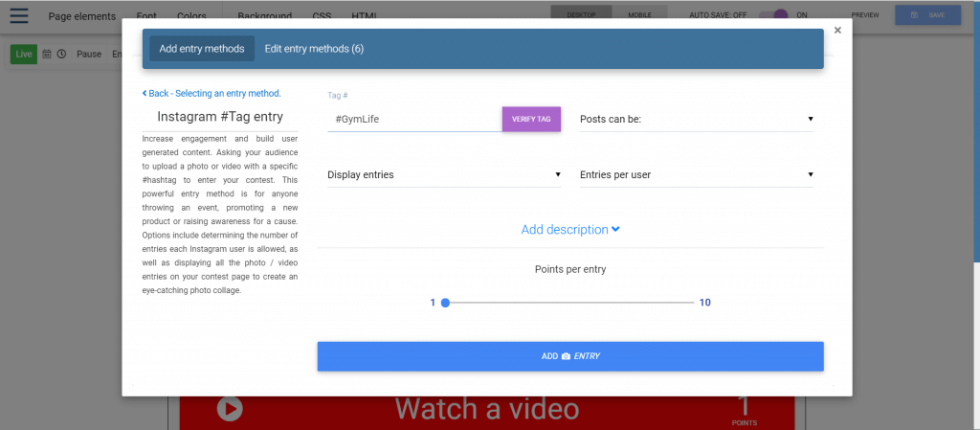Click the Tag # input field

(x=414, y=119)
